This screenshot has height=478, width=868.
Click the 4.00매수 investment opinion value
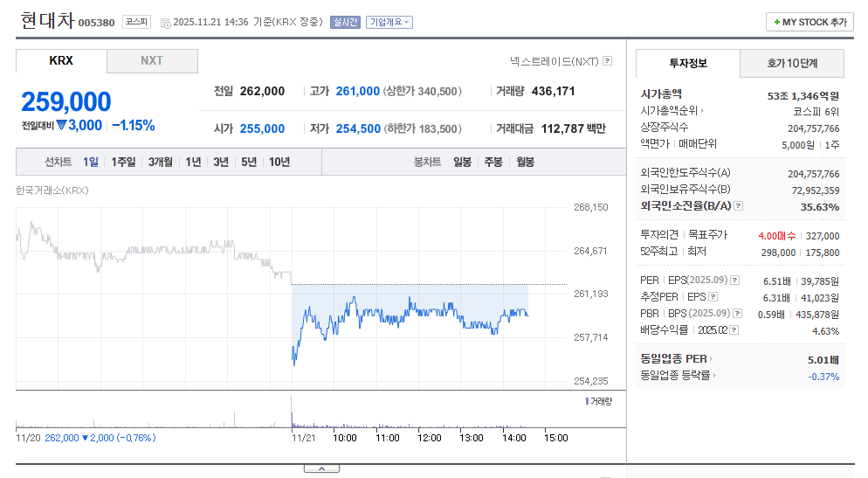point(776,236)
